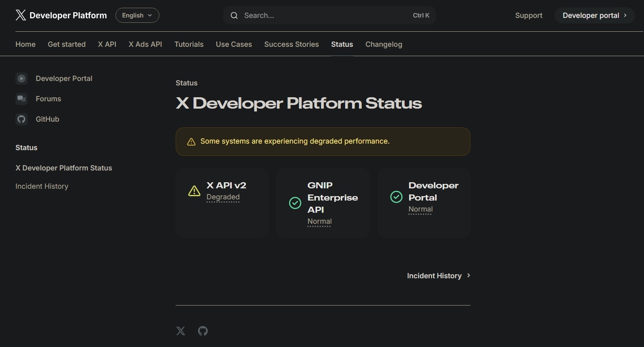Click the Developer Portal sidebar icon
Screen dimensions: 644x347
22,79
